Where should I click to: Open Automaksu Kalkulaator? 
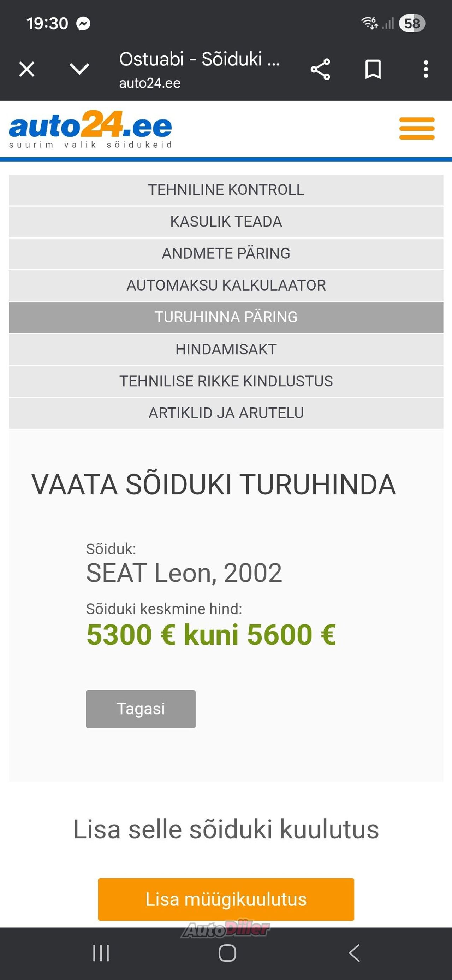pos(226,285)
